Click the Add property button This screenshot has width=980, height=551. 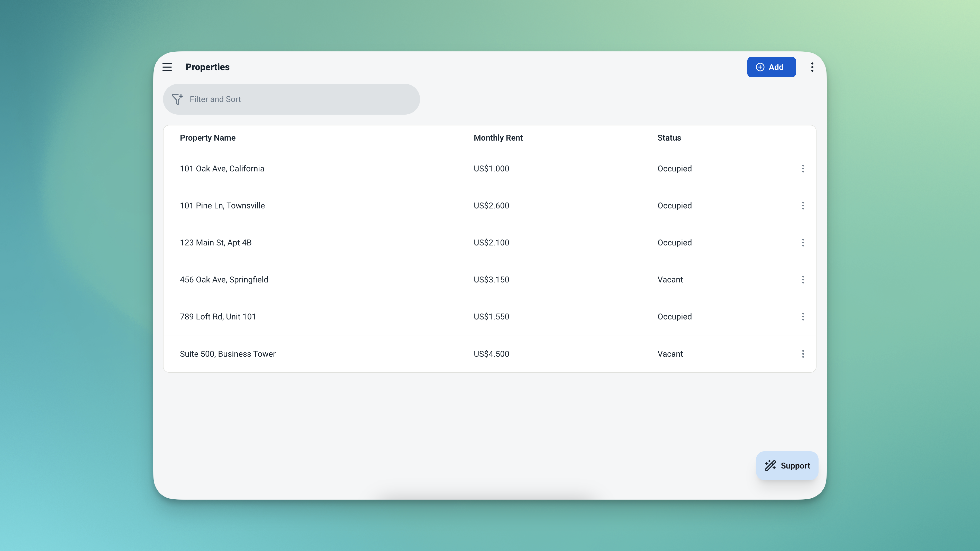[771, 67]
